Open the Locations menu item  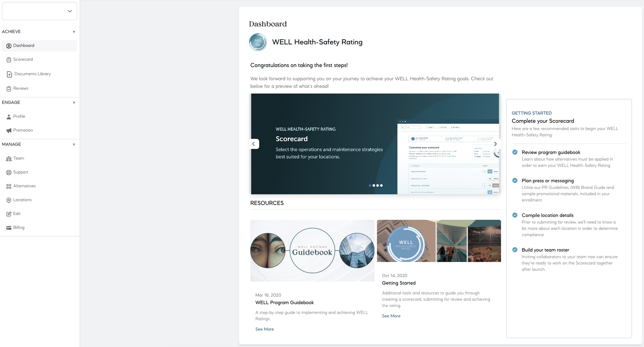point(39,200)
